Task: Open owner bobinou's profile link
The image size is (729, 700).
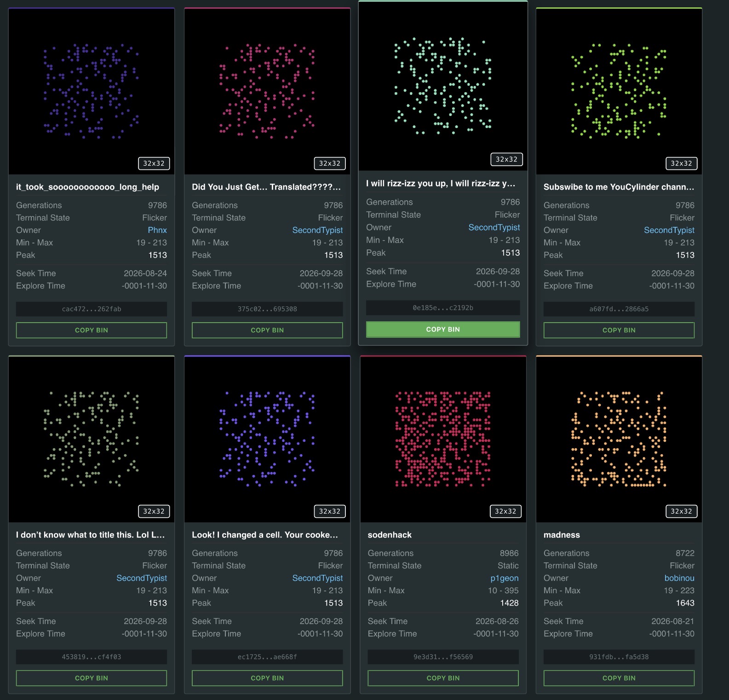Action: (x=679, y=578)
